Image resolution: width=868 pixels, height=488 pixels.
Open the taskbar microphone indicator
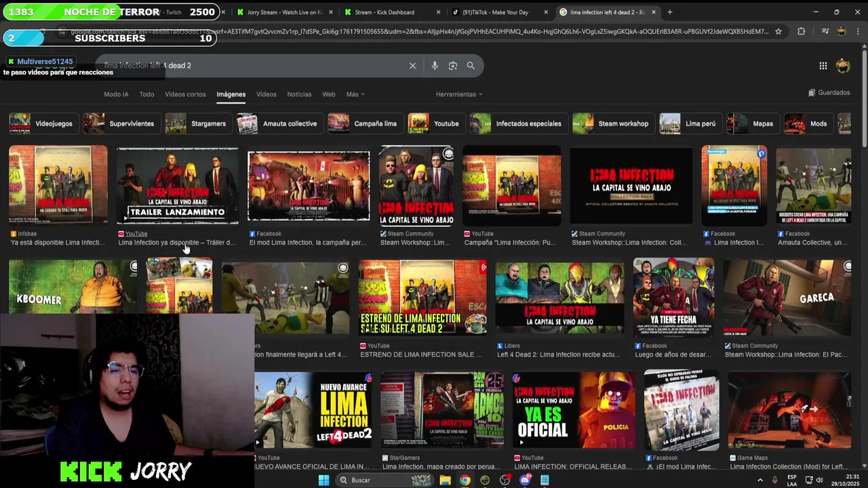(774, 480)
